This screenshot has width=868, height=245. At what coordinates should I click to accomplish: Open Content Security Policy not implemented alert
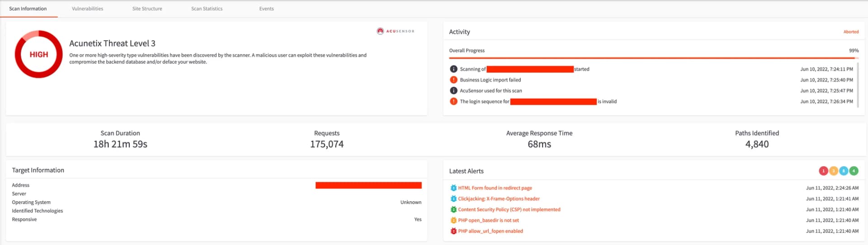click(509, 210)
